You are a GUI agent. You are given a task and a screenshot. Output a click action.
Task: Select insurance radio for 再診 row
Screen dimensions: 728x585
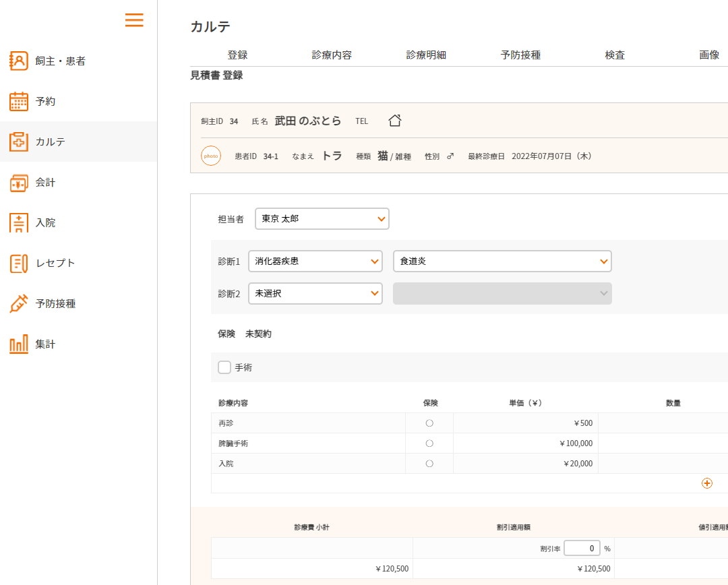429,423
